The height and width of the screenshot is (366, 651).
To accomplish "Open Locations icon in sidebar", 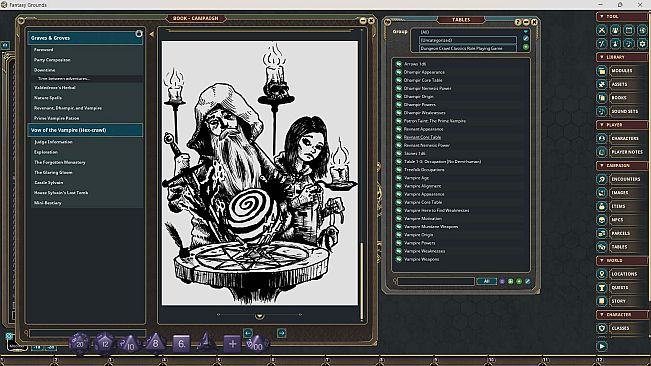I will 602,274.
